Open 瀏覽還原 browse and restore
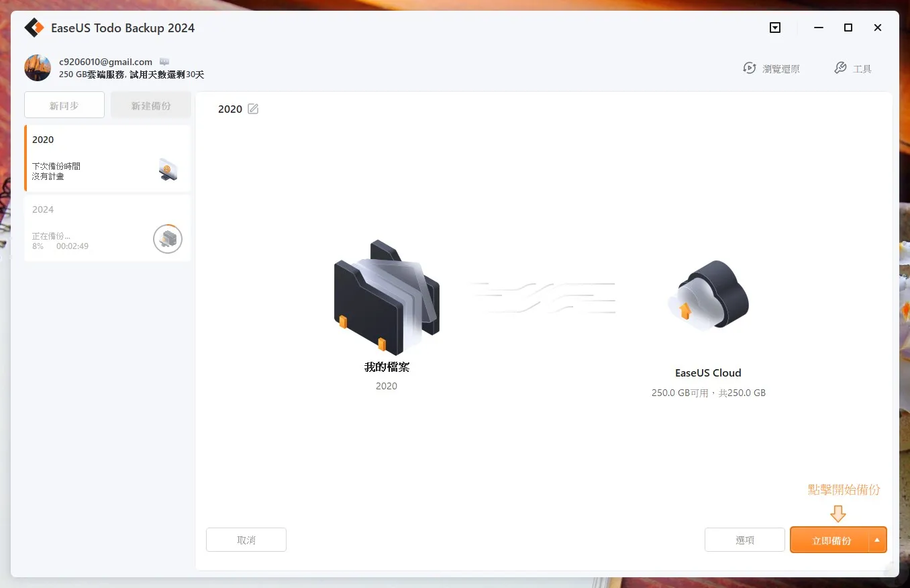This screenshot has width=910, height=588. tap(771, 68)
